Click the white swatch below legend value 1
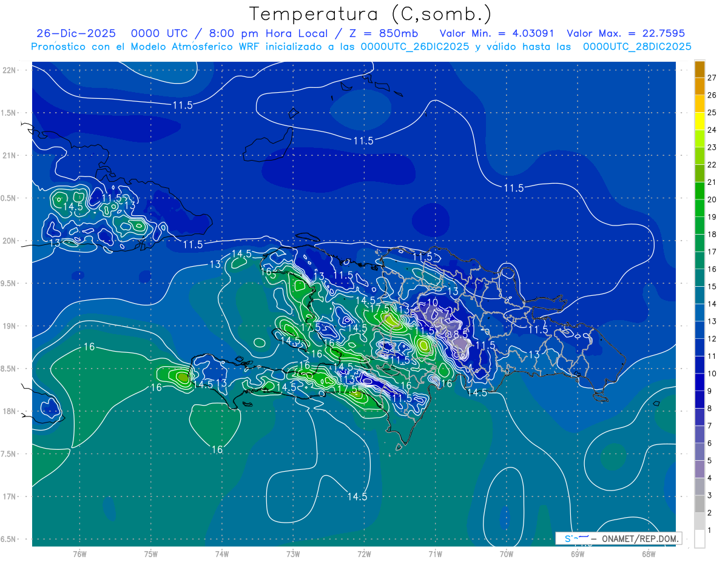The image size is (728, 562). [x=699, y=539]
